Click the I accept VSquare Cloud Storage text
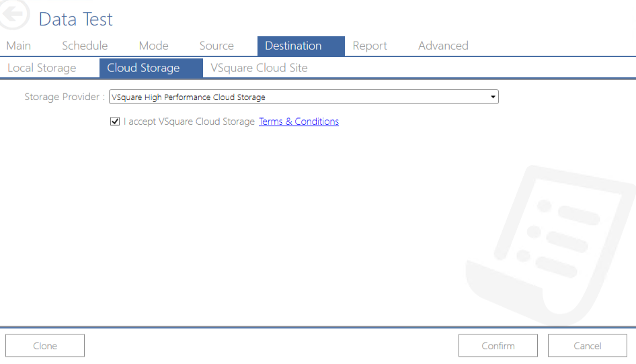Screen dimensions: 636x364 pyautogui.click(x=189, y=122)
